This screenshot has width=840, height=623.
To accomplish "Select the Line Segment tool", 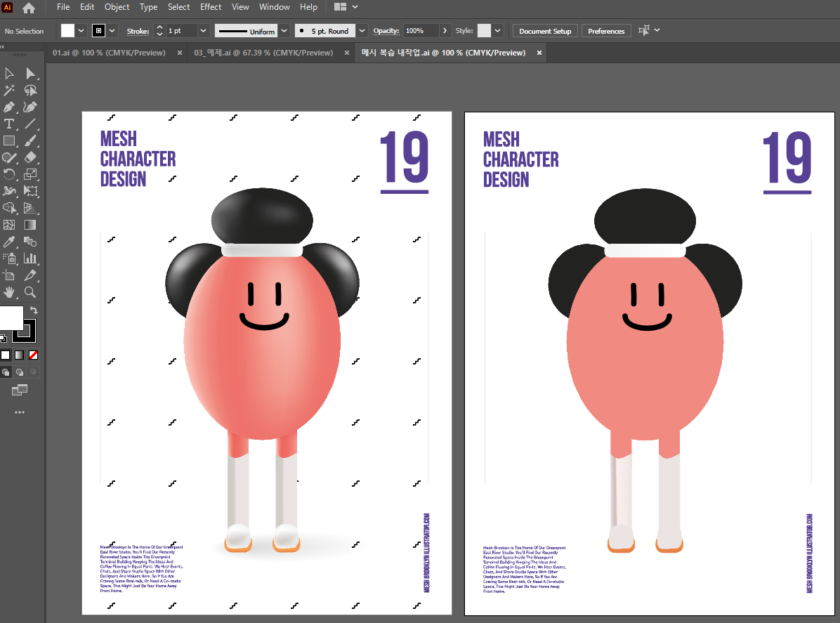I will pos(30,124).
